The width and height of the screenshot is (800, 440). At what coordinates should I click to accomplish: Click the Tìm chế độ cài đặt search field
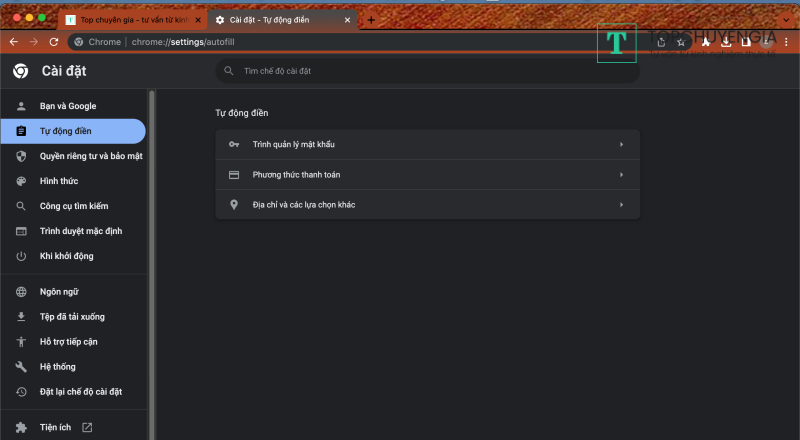point(430,71)
